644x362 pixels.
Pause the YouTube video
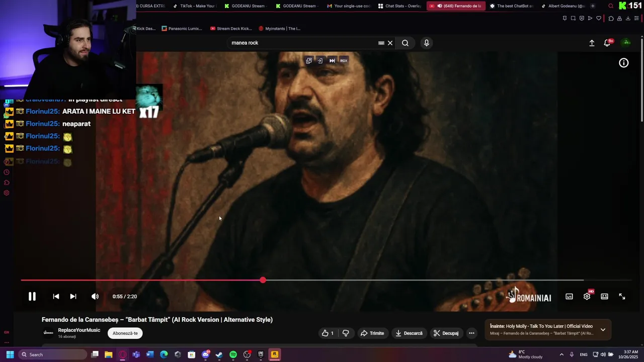coord(32,297)
